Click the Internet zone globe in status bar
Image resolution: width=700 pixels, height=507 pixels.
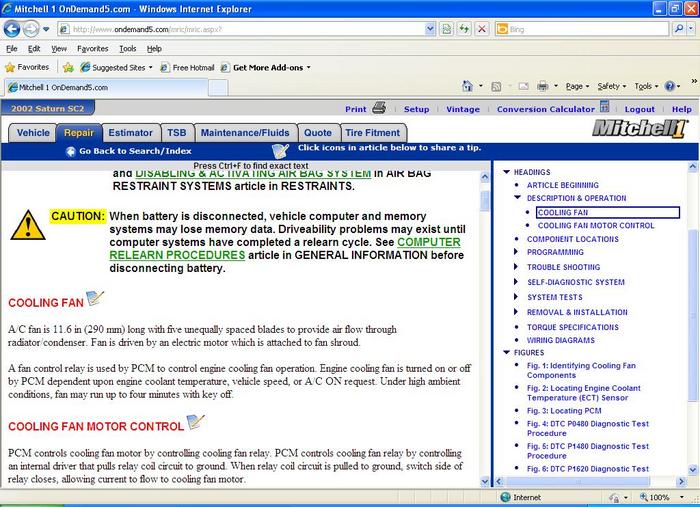pos(505,497)
